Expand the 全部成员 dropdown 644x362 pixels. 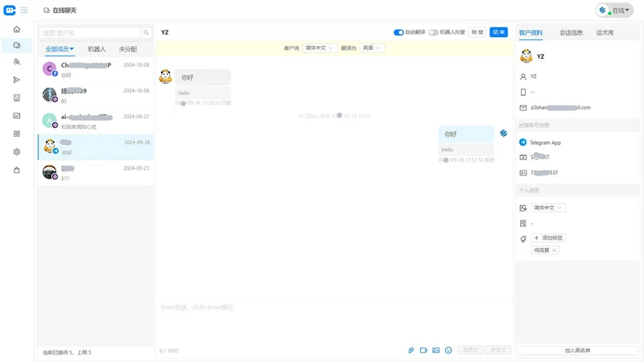pos(60,49)
